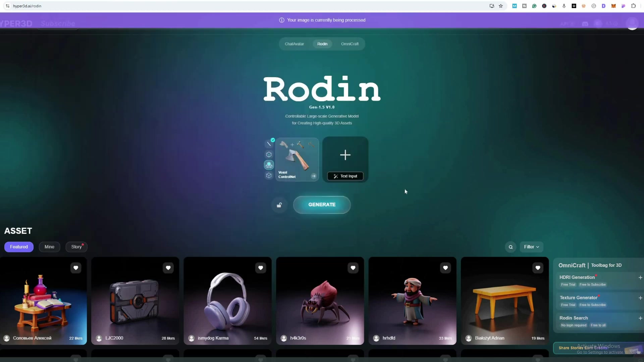Viewport: 644px width, 362px height.
Task: Open the Subscribe link
Action: point(58,23)
